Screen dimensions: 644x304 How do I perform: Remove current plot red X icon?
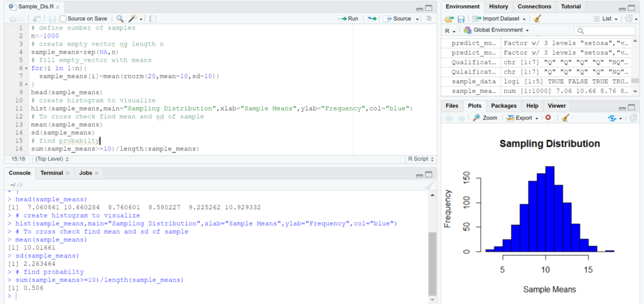tap(548, 117)
